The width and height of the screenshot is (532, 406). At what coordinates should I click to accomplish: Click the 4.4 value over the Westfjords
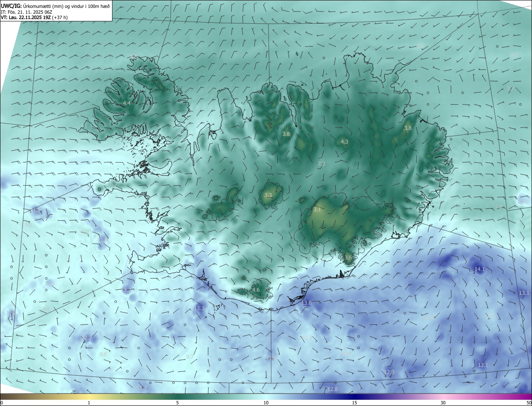(x=127, y=103)
